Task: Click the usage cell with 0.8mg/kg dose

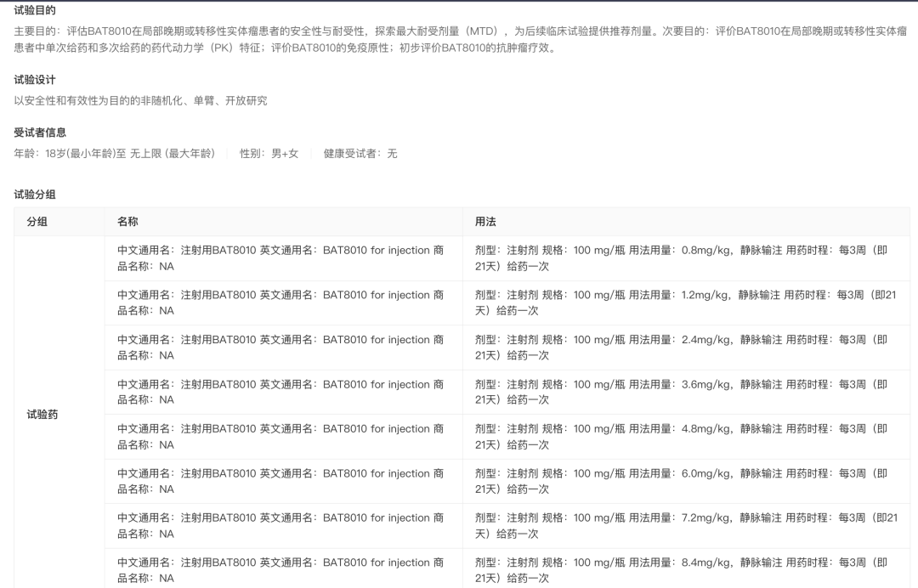Action: pos(686,258)
